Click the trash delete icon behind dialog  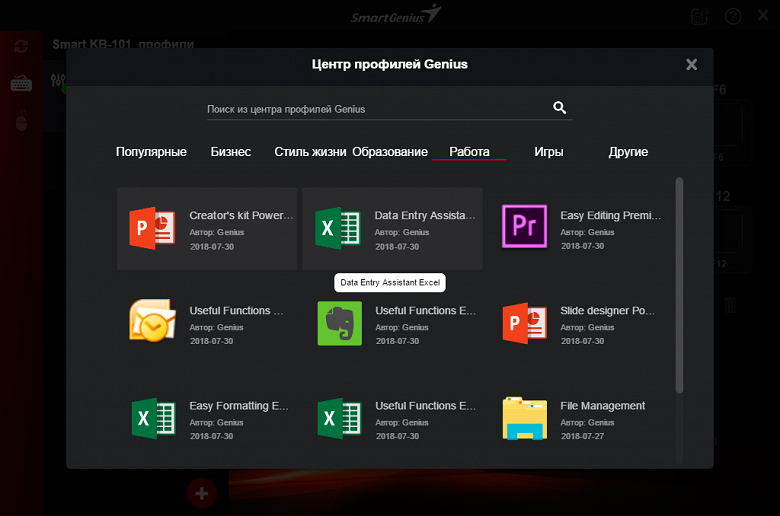tap(730, 305)
